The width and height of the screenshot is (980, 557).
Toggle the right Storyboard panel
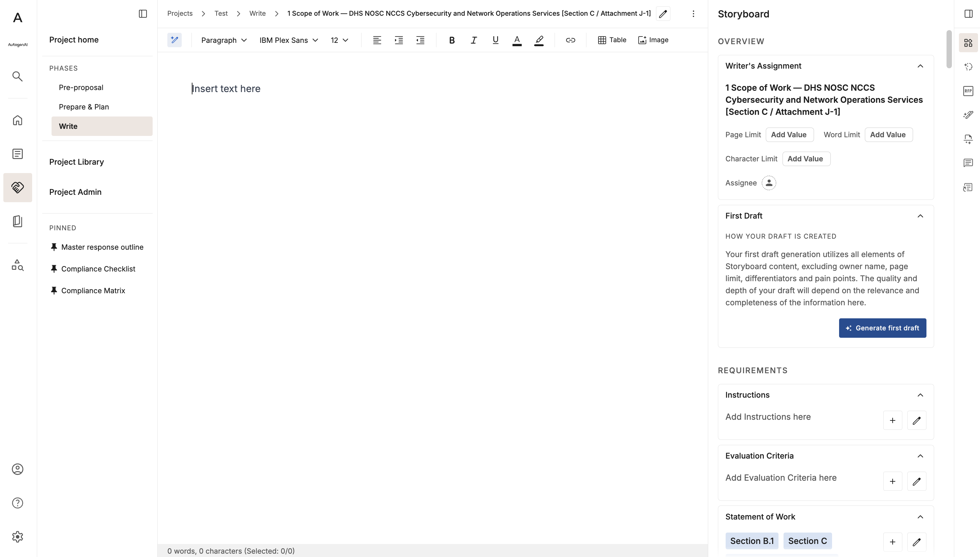pos(968,14)
